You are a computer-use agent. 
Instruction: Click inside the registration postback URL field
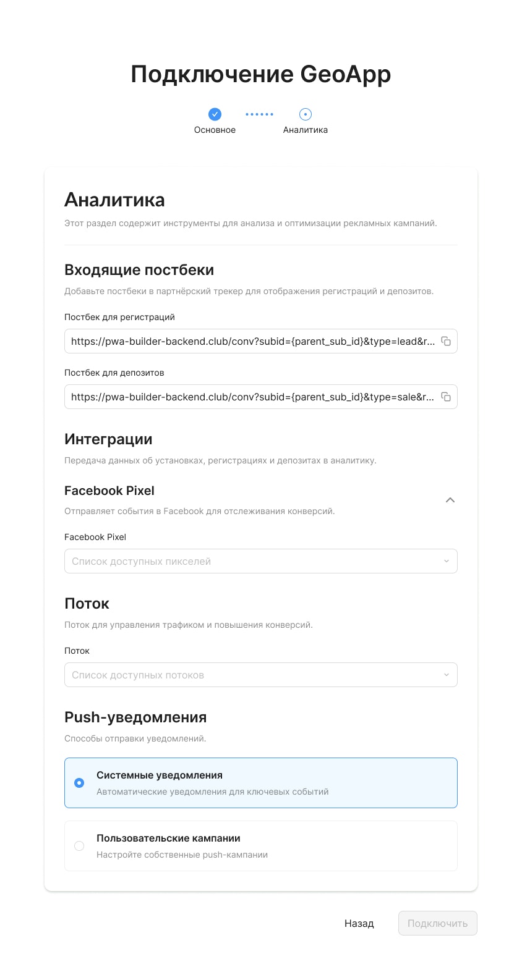[x=247, y=341]
